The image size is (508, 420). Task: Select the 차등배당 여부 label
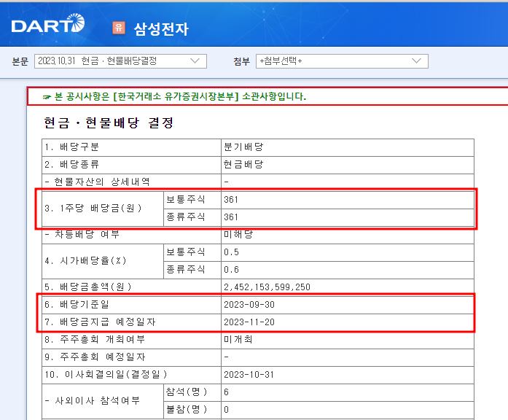(x=82, y=234)
